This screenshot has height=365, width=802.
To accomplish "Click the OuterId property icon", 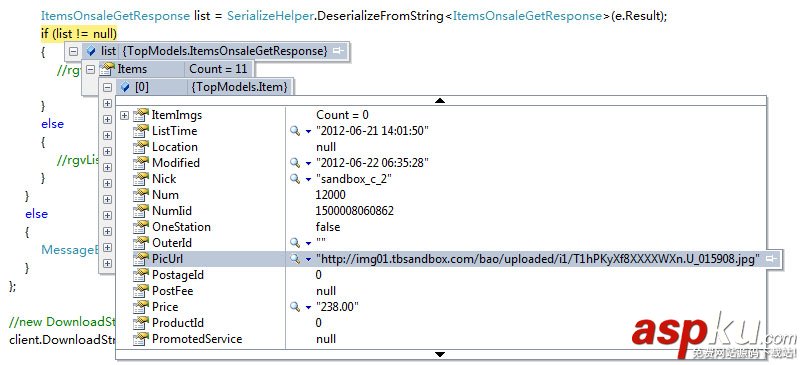I will (x=141, y=243).
